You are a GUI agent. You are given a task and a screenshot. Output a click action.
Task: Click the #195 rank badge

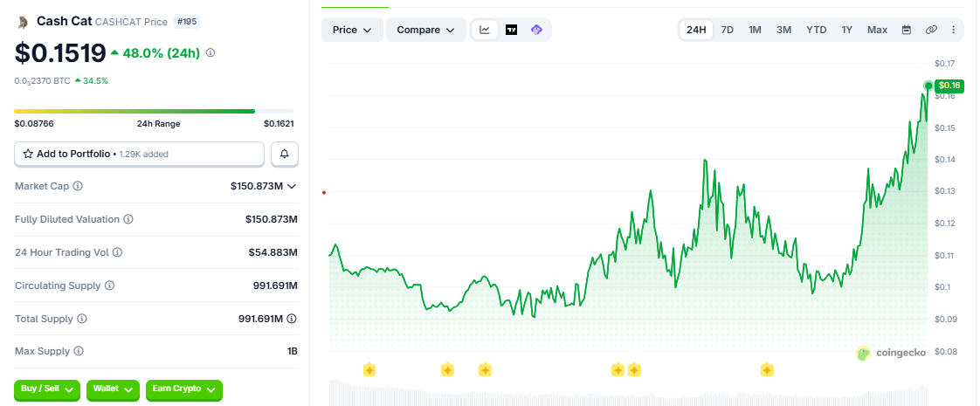[187, 22]
